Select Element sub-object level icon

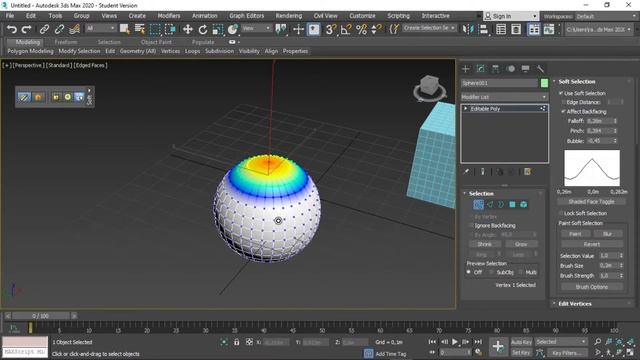(524, 204)
